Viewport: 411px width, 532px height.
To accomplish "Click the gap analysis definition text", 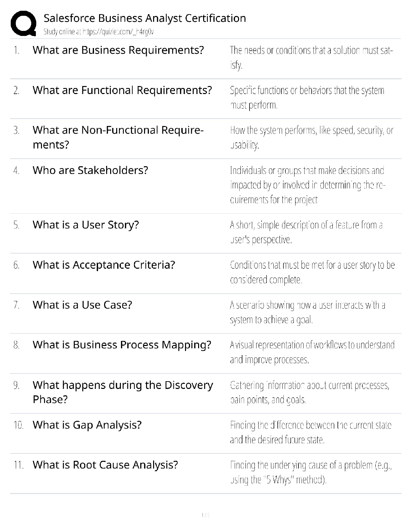I will click(311, 432).
